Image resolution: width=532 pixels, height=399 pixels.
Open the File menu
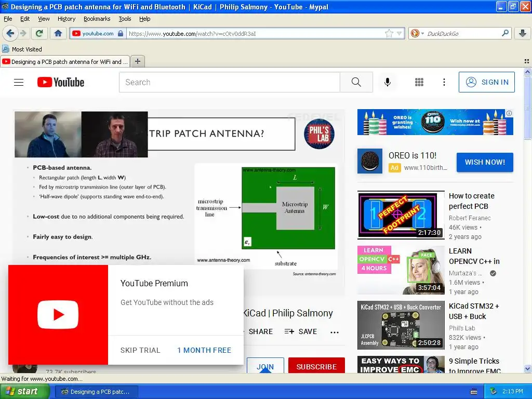(8, 19)
